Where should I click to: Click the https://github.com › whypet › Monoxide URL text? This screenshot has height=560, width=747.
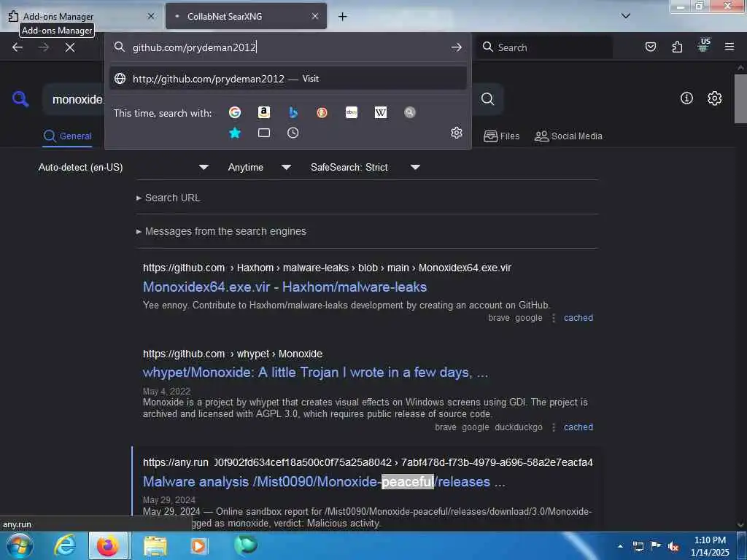(x=233, y=354)
